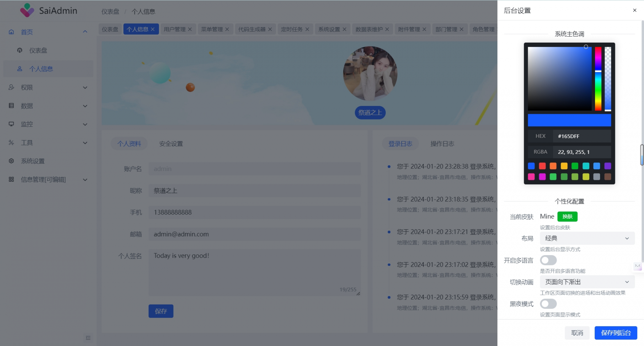
Task: Open the 切换动画 dropdown showing 页面向下渐出
Action: click(587, 282)
